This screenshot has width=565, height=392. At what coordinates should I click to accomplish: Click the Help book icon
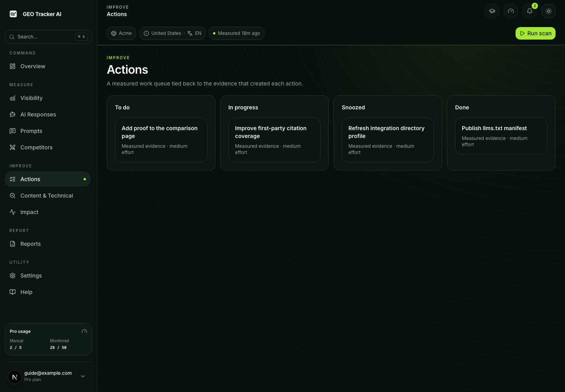coord(13,292)
